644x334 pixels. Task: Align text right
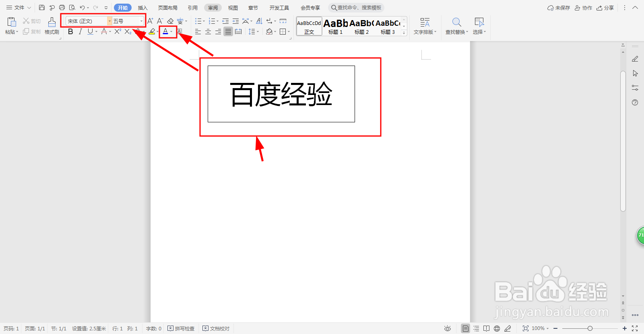point(218,31)
